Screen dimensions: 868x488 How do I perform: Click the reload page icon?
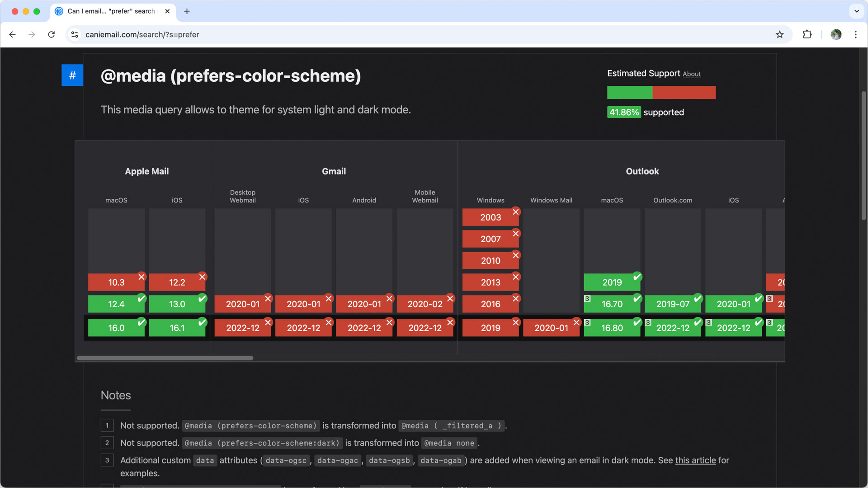pos(52,35)
